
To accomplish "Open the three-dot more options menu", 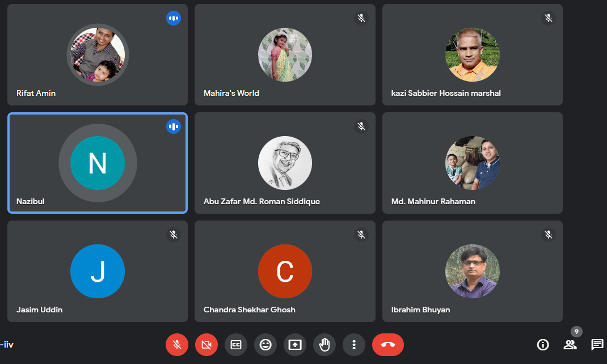I will [x=354, y=344].
